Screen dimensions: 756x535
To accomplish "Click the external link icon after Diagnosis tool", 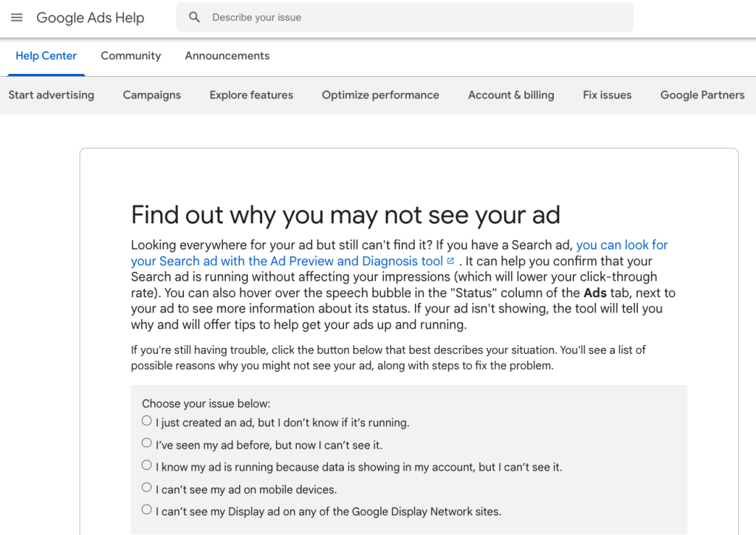I will tap(451, 261).
